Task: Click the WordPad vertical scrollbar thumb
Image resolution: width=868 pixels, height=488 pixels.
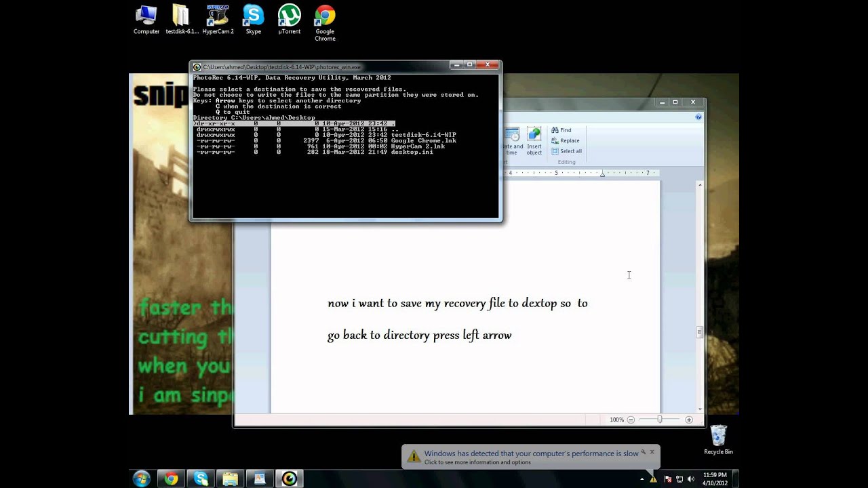Action: (x=700, y=331)
